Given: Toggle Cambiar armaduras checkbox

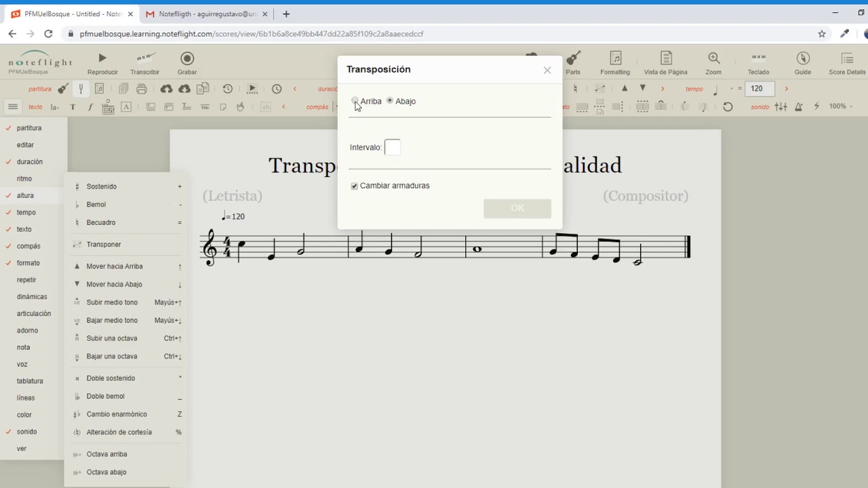Looking at the screenshot, I should pyautogui.click(x=354, y=186).
